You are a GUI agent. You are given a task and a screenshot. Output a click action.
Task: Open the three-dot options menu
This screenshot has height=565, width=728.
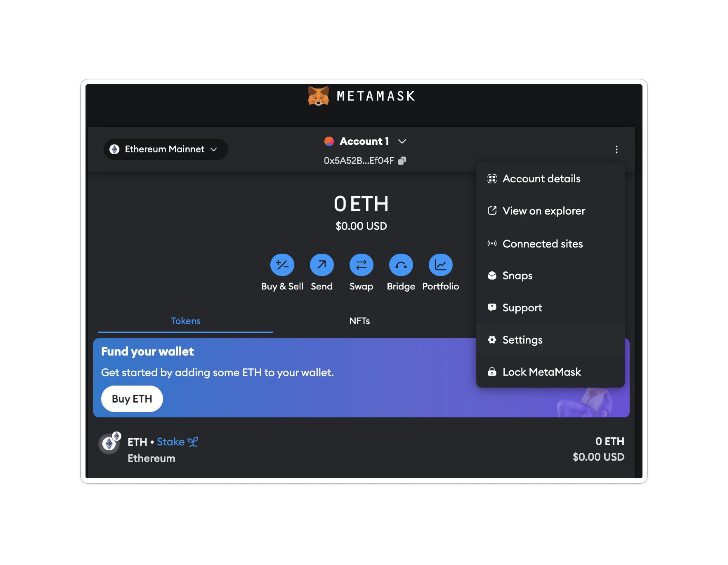pos(616,149)
